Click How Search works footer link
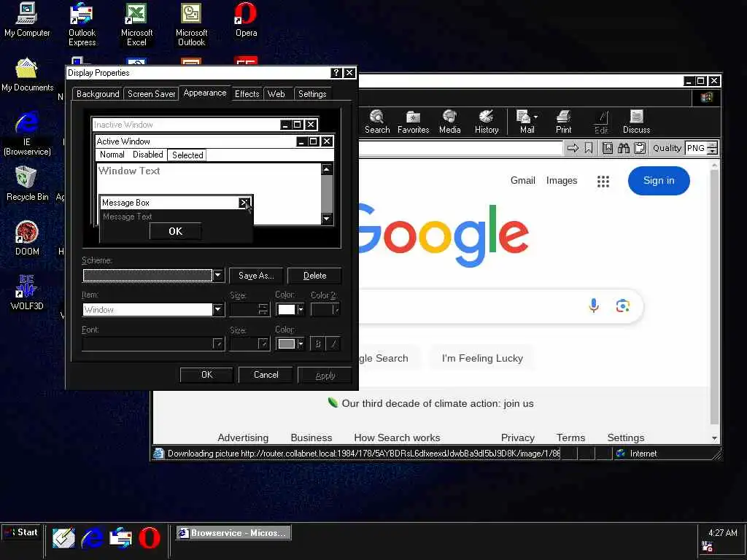Image resolution: width=747 pixels, height=560 pixels. point(397,437)
